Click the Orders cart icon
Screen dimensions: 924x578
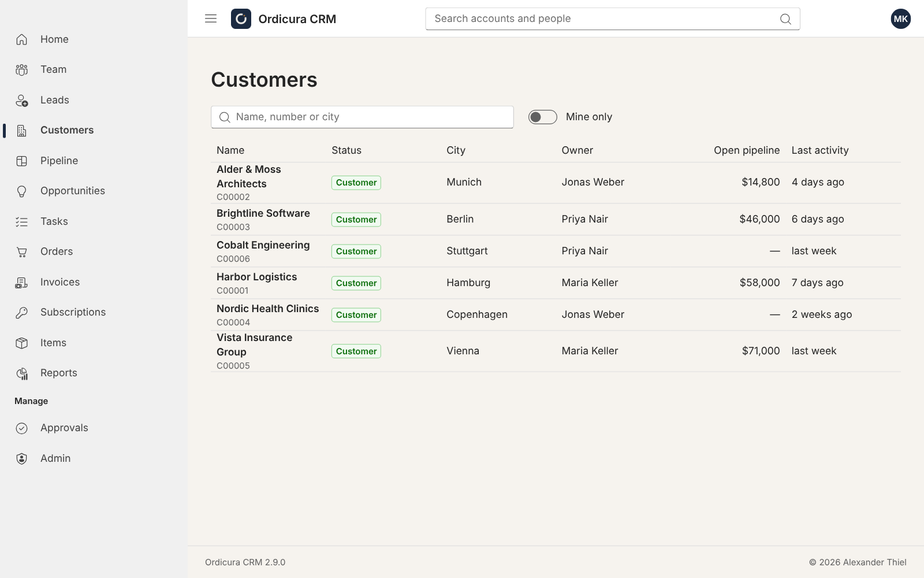(x=22, y=252)
